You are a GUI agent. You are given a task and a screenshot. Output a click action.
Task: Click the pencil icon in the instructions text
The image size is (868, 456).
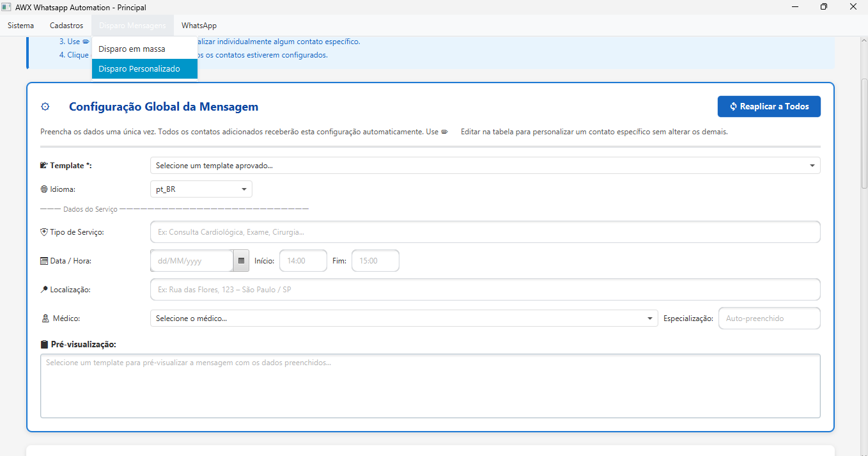[x=445, y=131]
